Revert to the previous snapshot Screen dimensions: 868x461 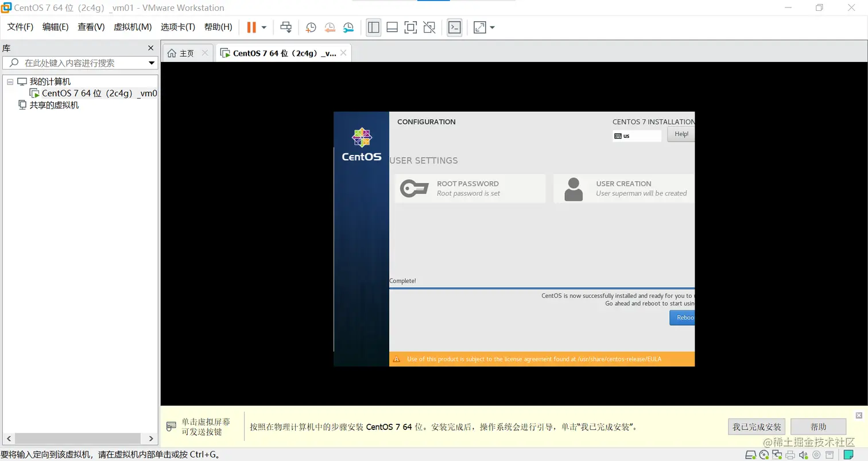[330, 27]
